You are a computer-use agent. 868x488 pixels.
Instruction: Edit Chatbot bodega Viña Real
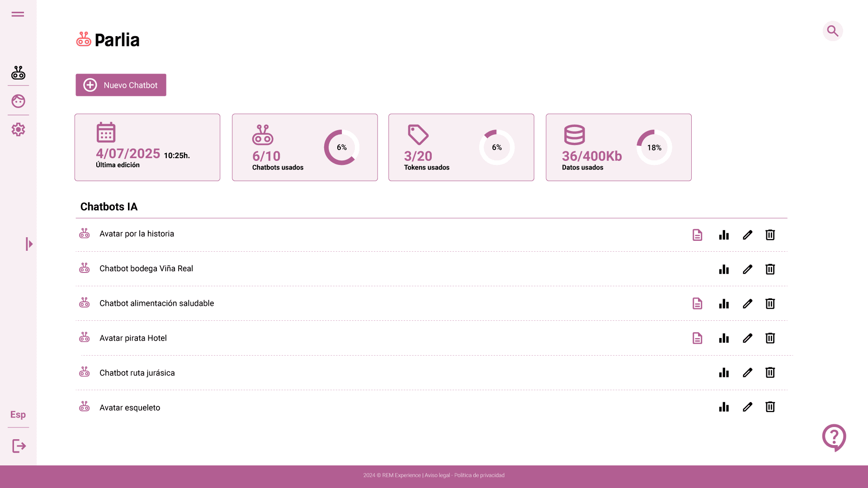click(x=747, y=269)
